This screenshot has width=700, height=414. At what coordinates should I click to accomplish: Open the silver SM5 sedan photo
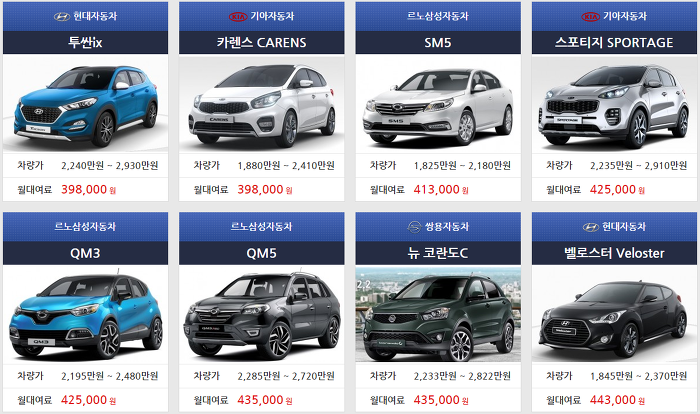tap(438, 103)
